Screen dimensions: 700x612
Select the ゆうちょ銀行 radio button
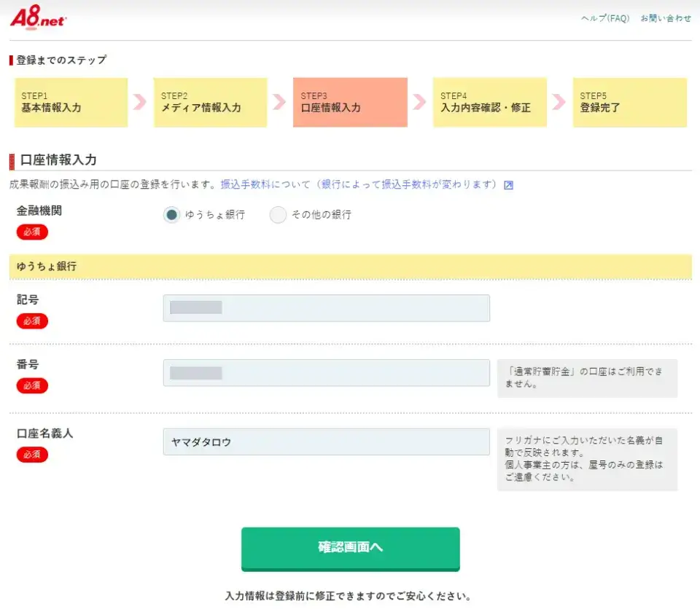coord(170,216)
